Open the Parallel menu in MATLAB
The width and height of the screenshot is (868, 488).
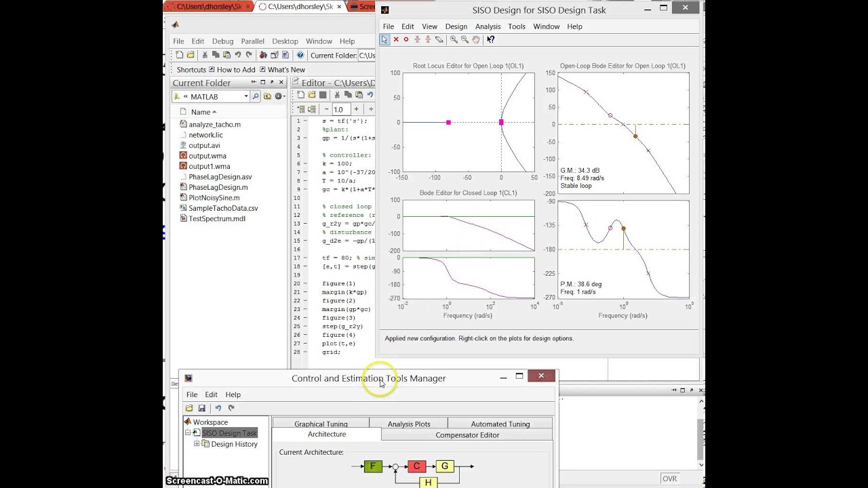coord(252,41)
